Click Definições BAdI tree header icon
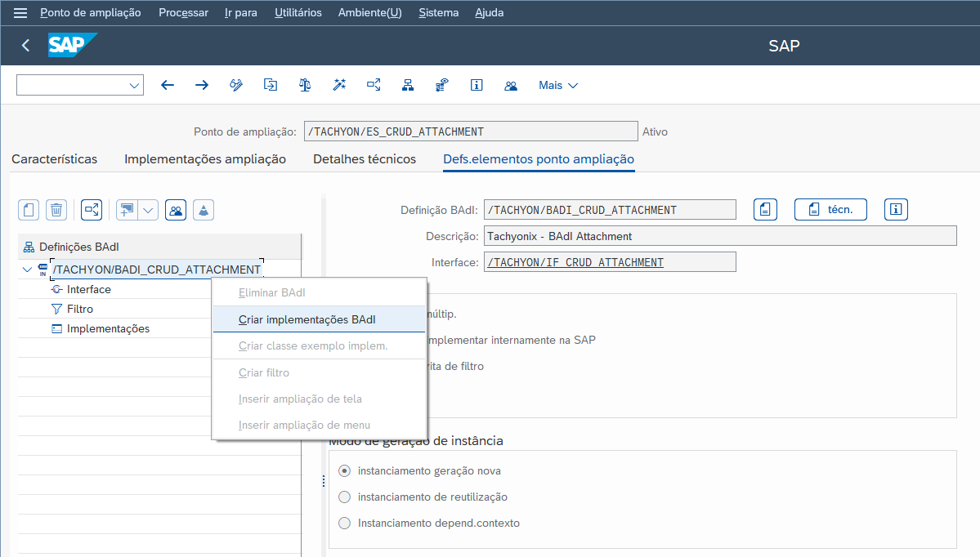Viewport: 980px width, 557px height. (29, 247)
